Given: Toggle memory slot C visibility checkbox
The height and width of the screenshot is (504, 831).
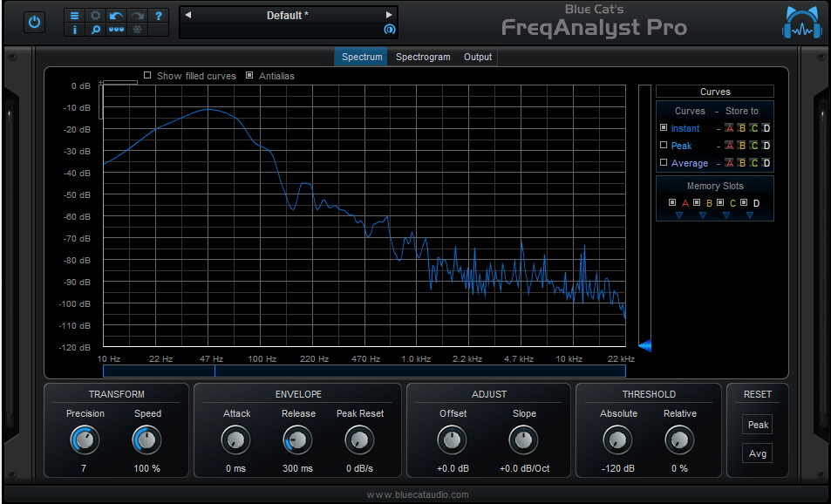Looking at the screenshot, I should (x=720, y=202).
